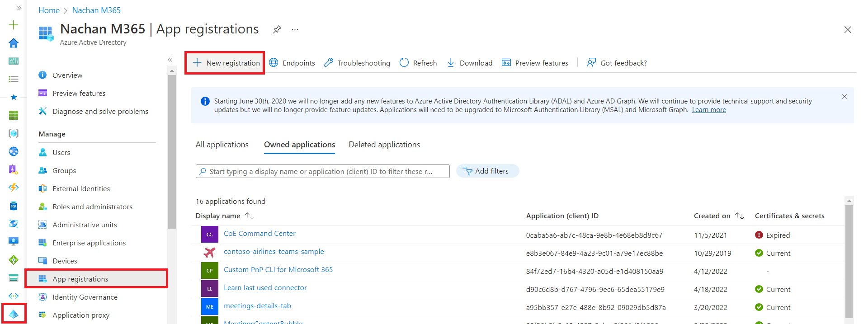Image resolution: width=868 pixels, height=324 pixels.
Task: Open the SQL databases rail icon
Action: pyautogui.click(x=14, y=206)
